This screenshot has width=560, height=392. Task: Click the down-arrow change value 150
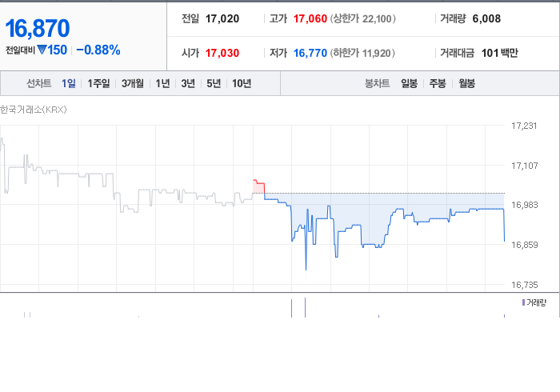click(x=53, y=50)
